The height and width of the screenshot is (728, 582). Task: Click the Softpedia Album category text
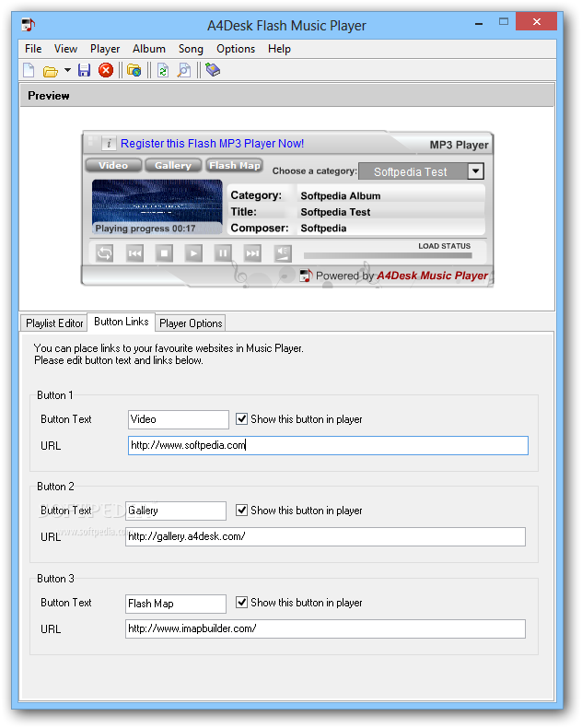coord(340,196)
